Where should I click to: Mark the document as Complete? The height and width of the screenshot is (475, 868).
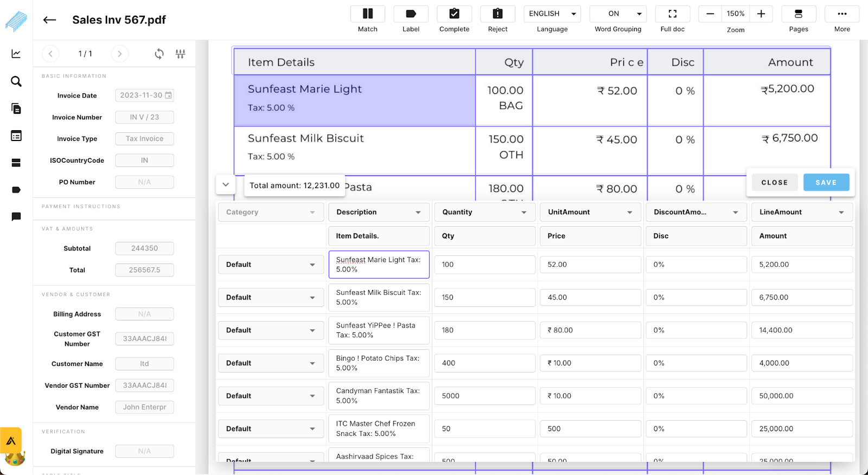[x=454, y=14]
